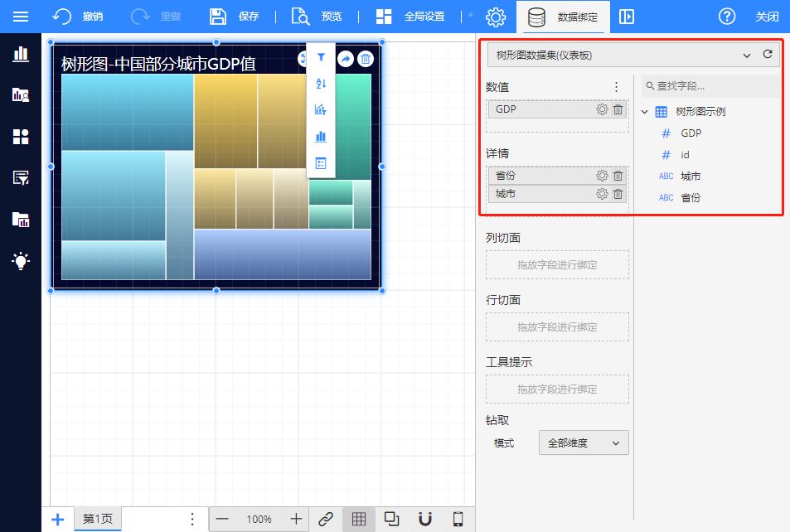Toggle the mobile phone view

458,519
